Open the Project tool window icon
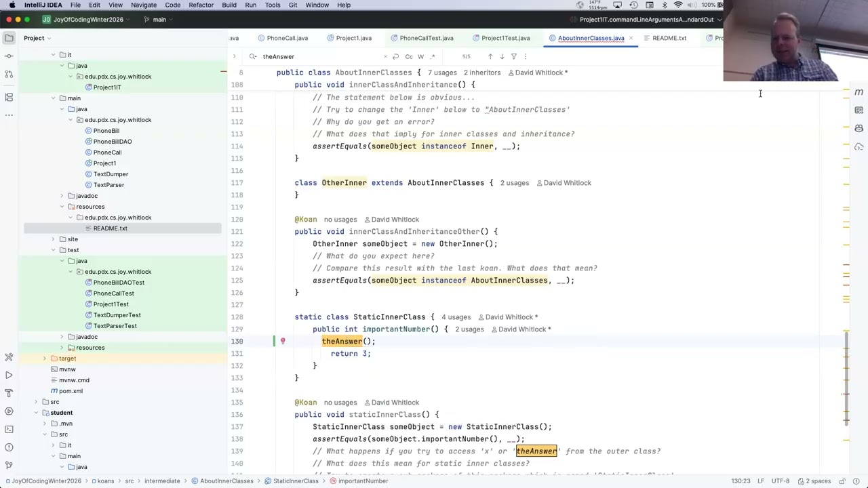The image size is (868, 488). [9, 38]
